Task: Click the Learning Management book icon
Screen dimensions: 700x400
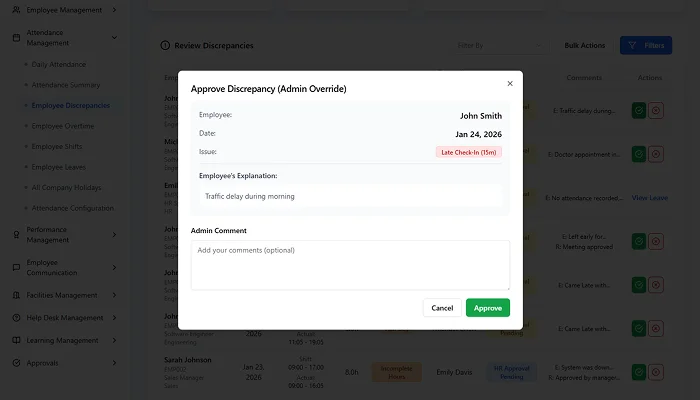Action: coord(17,341)
